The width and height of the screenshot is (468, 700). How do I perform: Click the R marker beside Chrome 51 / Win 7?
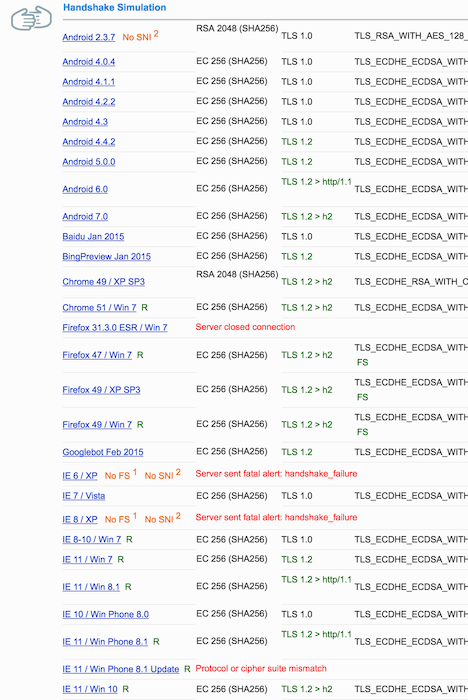pos(145,308)
